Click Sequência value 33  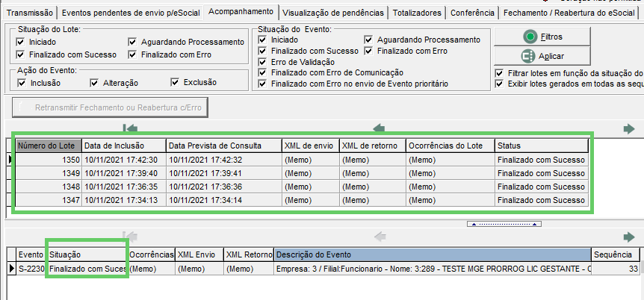coord(616,269)
